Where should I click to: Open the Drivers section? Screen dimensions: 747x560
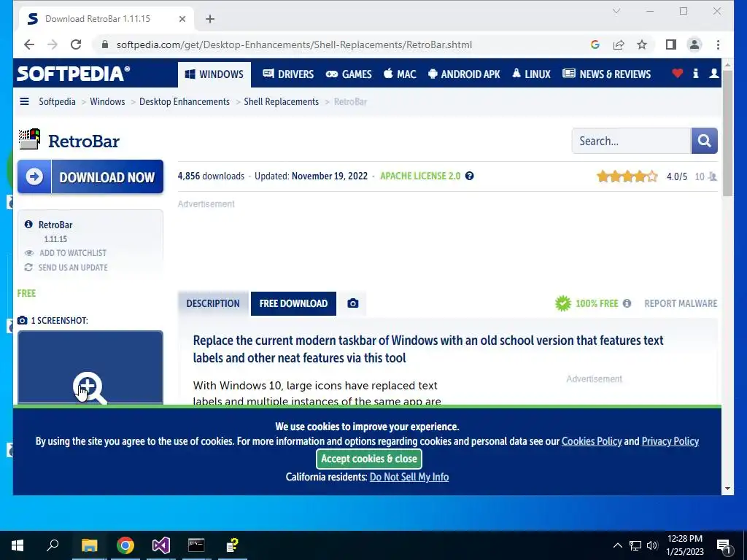[x=288, y=74]
